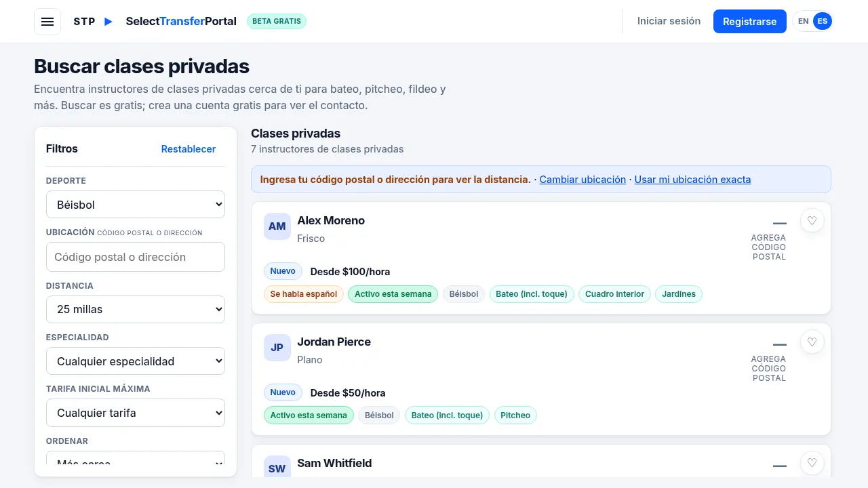
Task: Click the Plano location text
Action: pyautogui.click(x=310, y=360)
